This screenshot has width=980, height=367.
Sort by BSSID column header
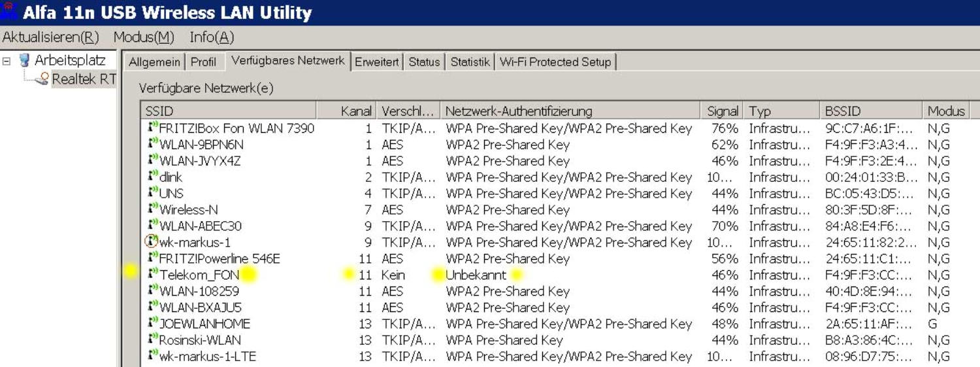coord(872,111)
